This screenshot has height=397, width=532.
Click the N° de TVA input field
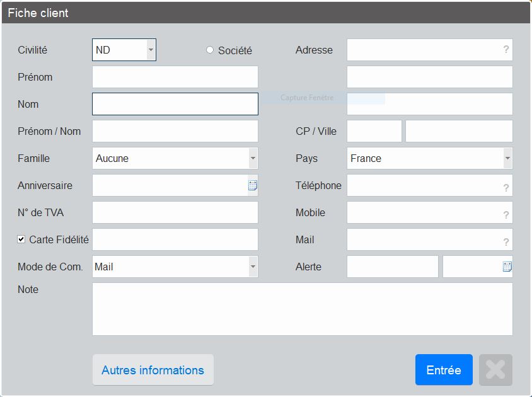tap(175, 212)
